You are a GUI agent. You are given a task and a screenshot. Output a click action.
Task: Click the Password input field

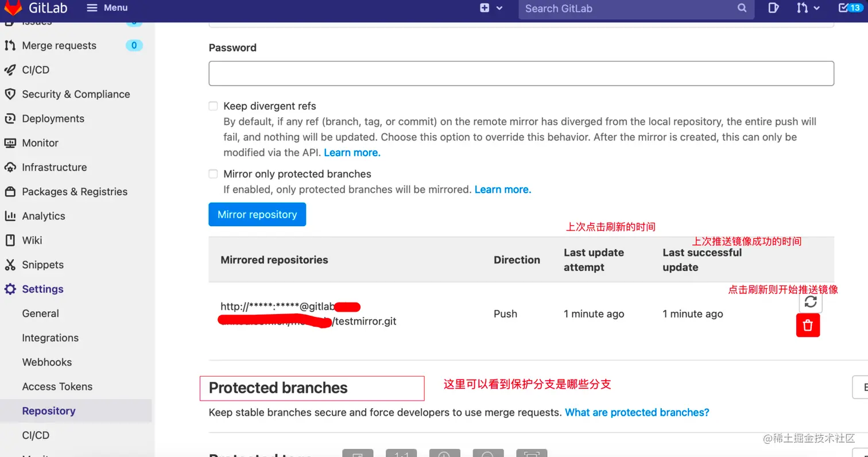click(x=521, y=73)
